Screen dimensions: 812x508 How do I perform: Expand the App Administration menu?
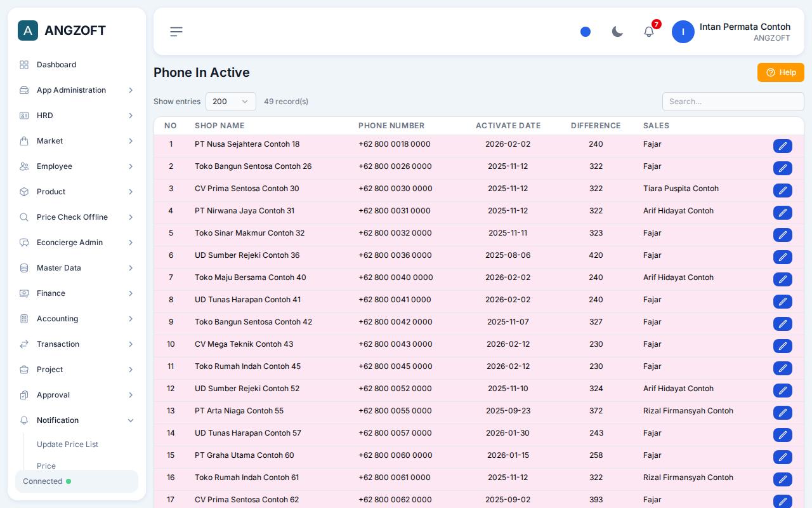click(x=77, y=90)
